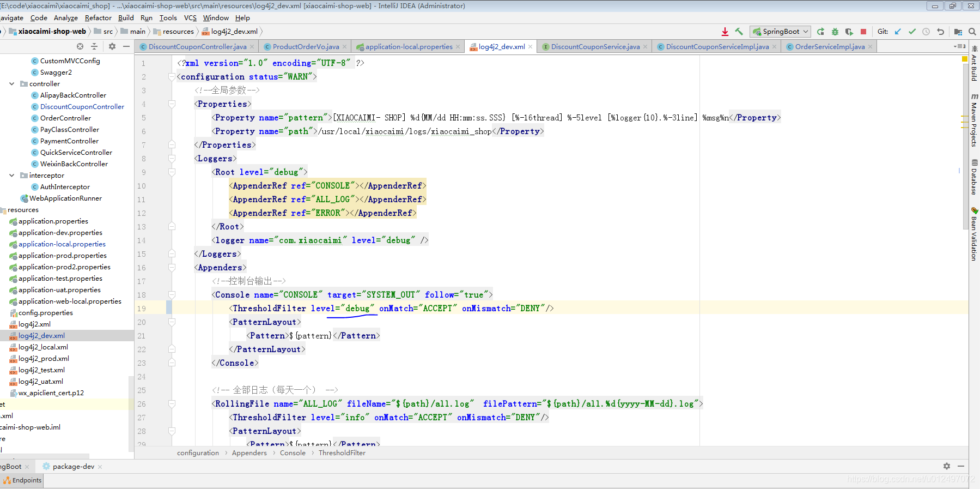The width and height of the screenshot is (980, 489).
Task: Open project panel settings gear
Action: [112, 46]
